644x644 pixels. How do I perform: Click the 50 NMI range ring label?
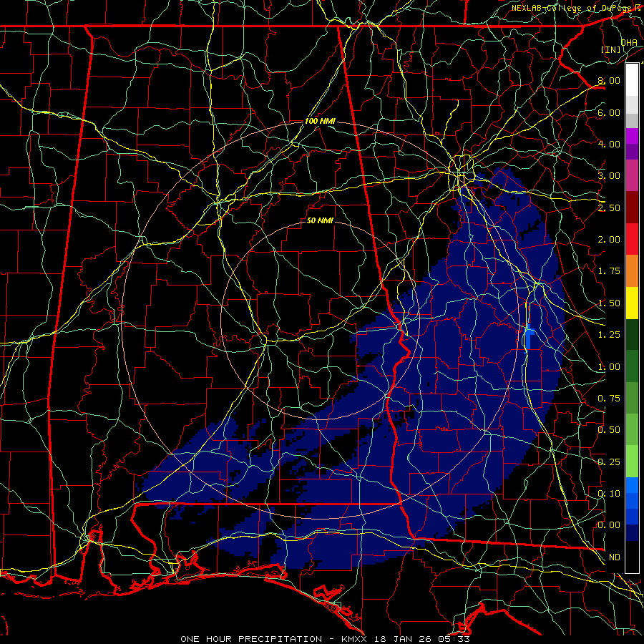[x=320, y=220]
